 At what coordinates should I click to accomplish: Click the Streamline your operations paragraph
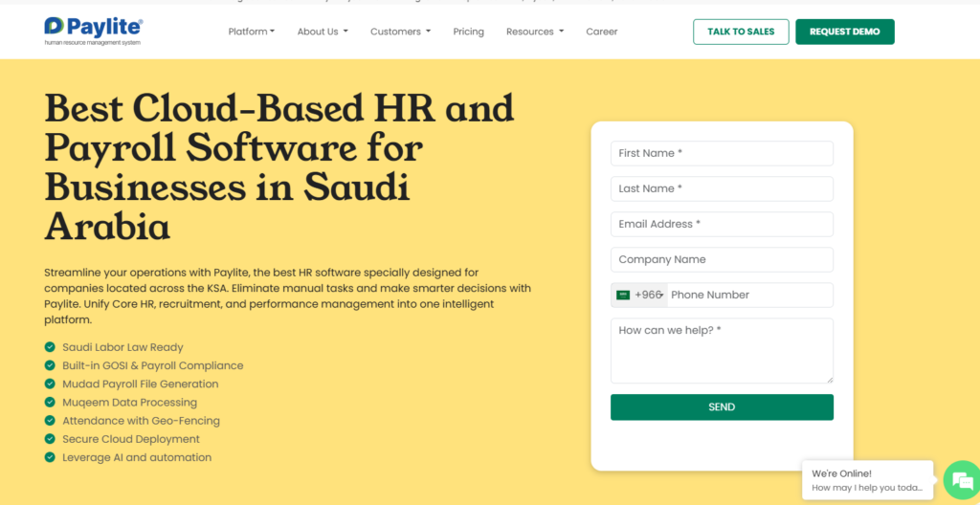(287, 296)
